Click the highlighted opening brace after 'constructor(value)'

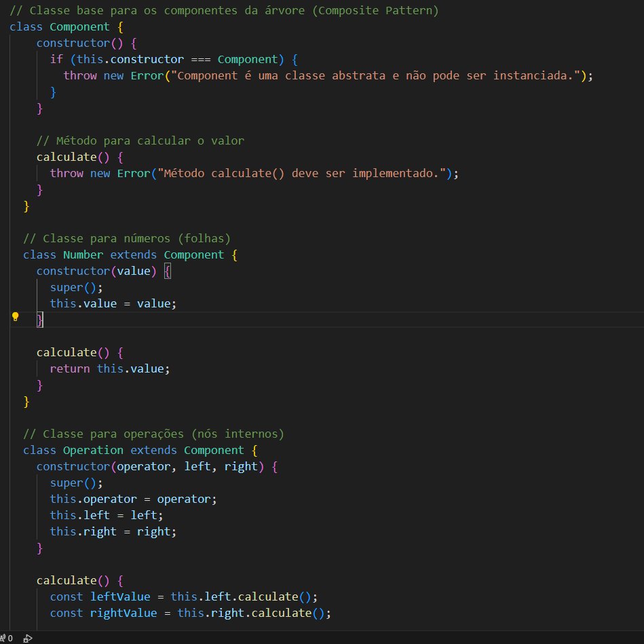click(x=168, y=271)
